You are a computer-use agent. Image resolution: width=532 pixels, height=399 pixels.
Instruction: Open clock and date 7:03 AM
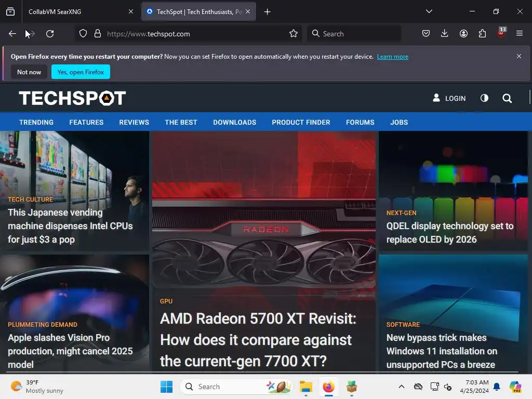474,387
